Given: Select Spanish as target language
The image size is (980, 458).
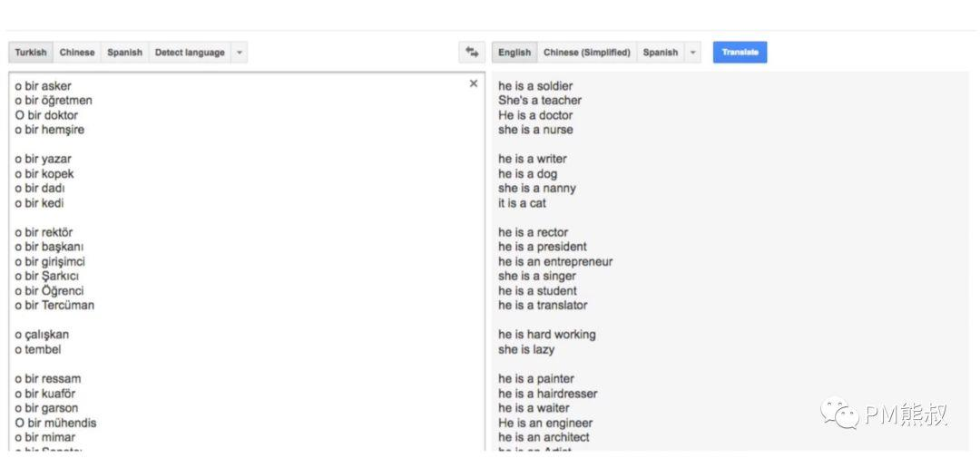Looking at the screenshot, I should click(x=661, y=53).
